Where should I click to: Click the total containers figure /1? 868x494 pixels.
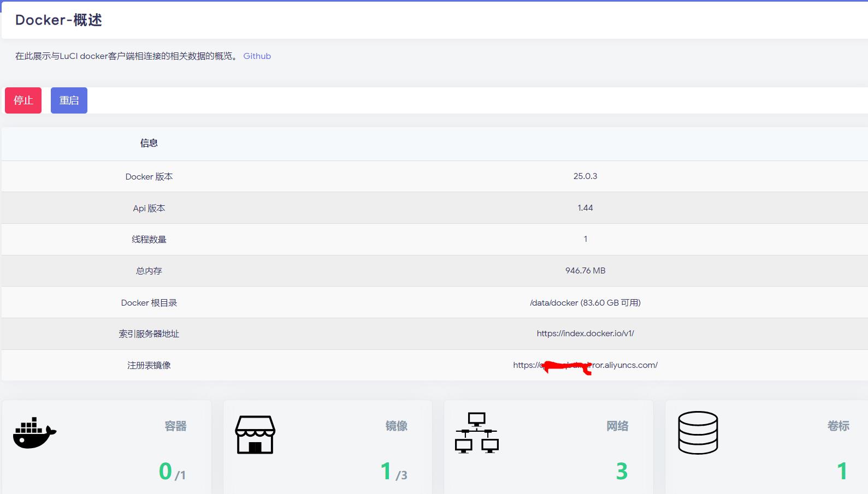coord(180,475)
